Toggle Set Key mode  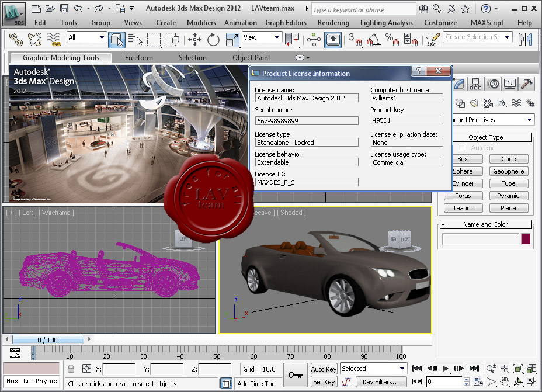pyautogui.click(x=324, y=382)
